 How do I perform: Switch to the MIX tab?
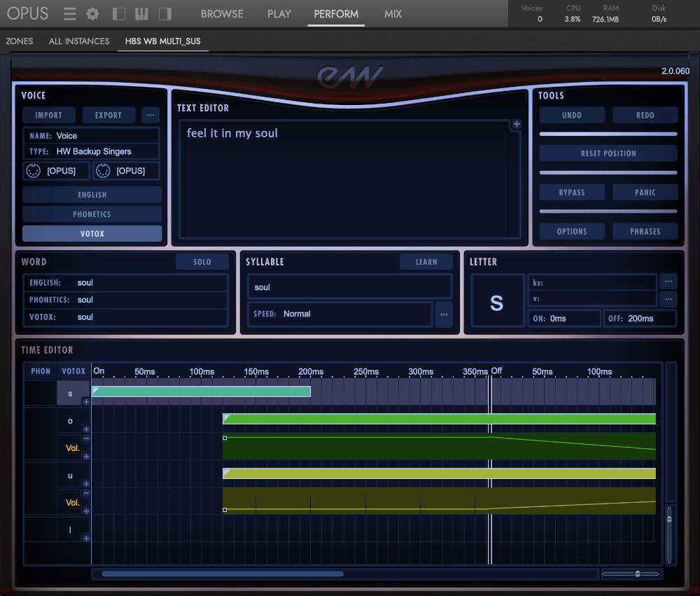393,14
